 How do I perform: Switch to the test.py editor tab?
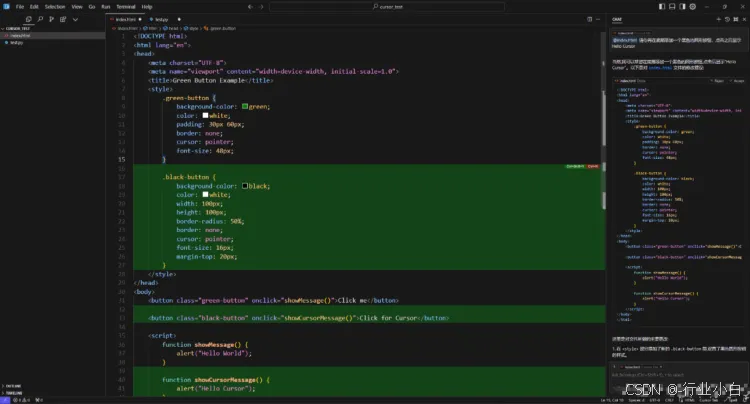coord(159,20)
